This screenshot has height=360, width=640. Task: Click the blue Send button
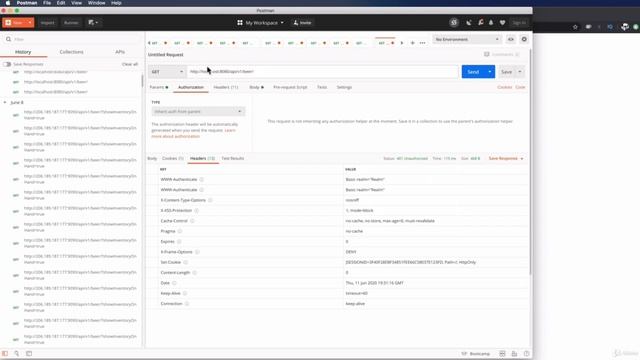tap(473, 72)
